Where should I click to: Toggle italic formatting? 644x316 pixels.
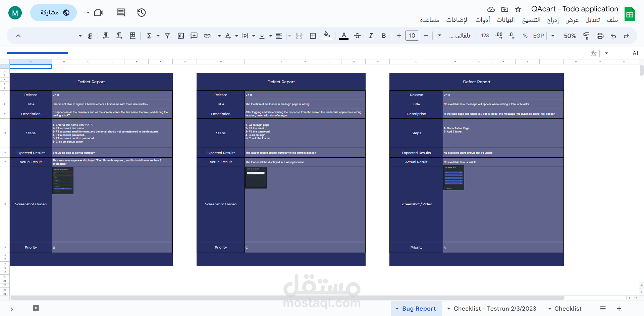[x=371, y=36]
